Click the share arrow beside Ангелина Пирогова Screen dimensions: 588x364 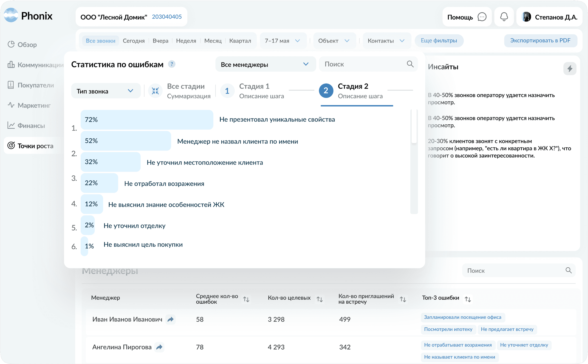click(159, 347)
